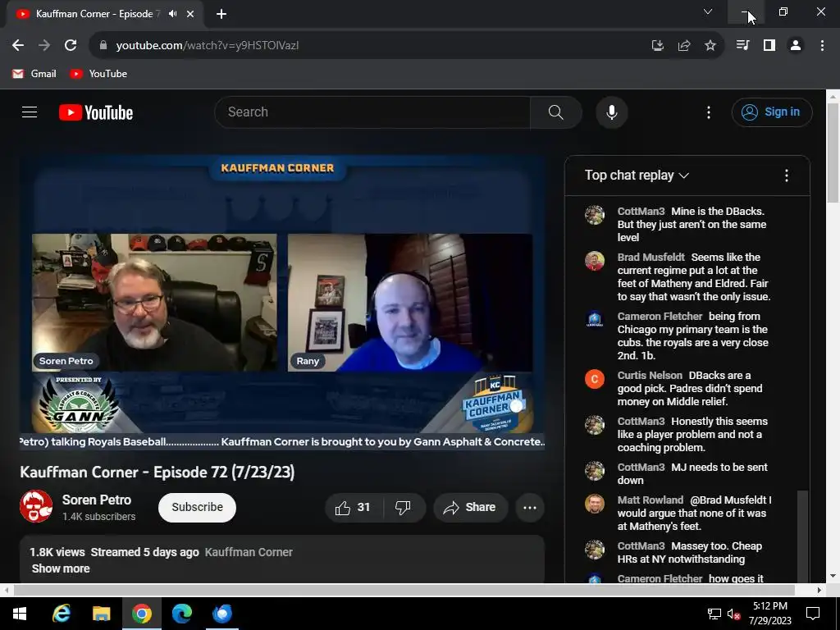The height and width of the screenshot is (630, 840).
Task: Click Chrome icon in taskbar
Action: tap(142, 614)
